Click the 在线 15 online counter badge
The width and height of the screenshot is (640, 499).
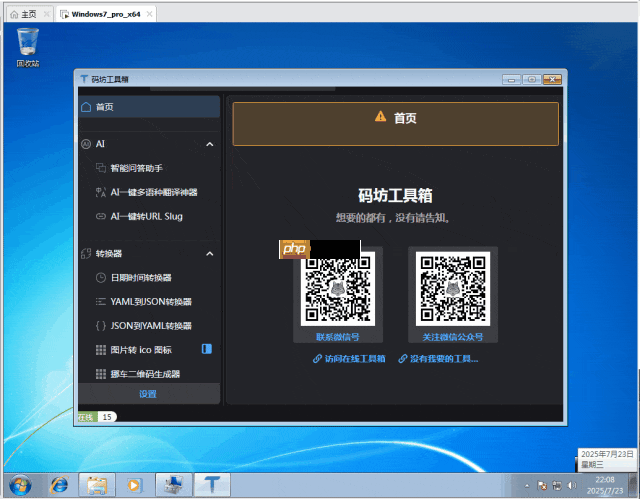98,417
